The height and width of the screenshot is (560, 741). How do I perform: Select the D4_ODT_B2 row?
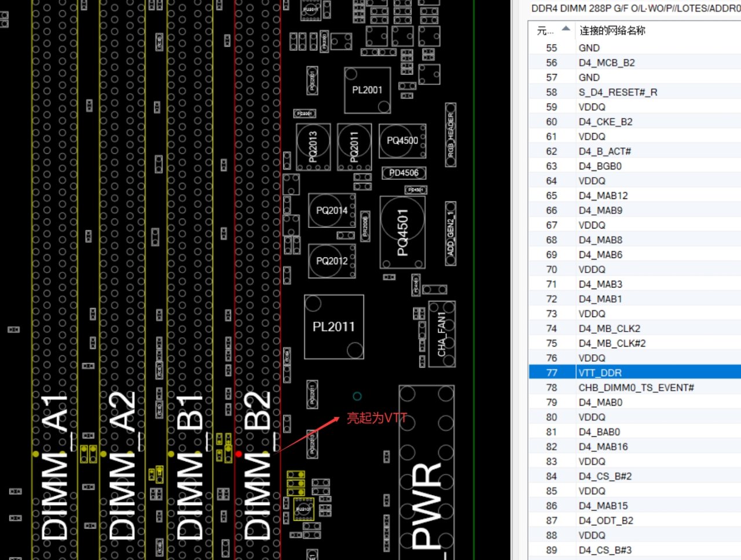[x=606, y=521]
